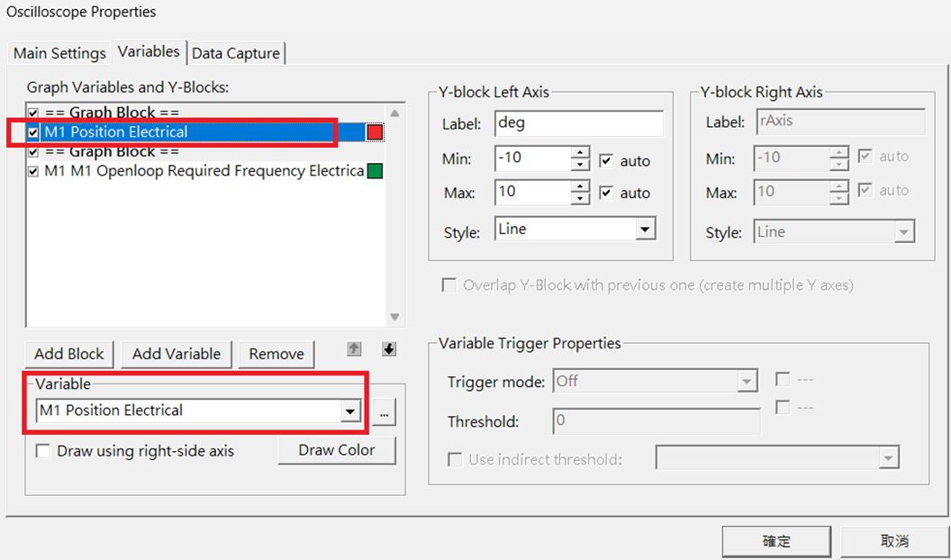Image resolution: width=951 pixels, height=560 pixels.
Task: Toggle auto checkbox for left axis Min
Action: point(606,161)
